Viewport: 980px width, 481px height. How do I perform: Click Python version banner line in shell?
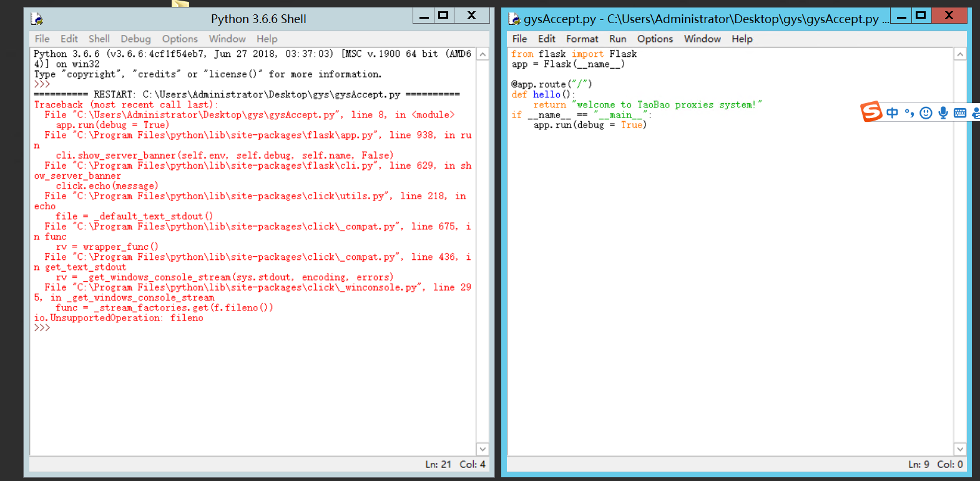(253, 59)
